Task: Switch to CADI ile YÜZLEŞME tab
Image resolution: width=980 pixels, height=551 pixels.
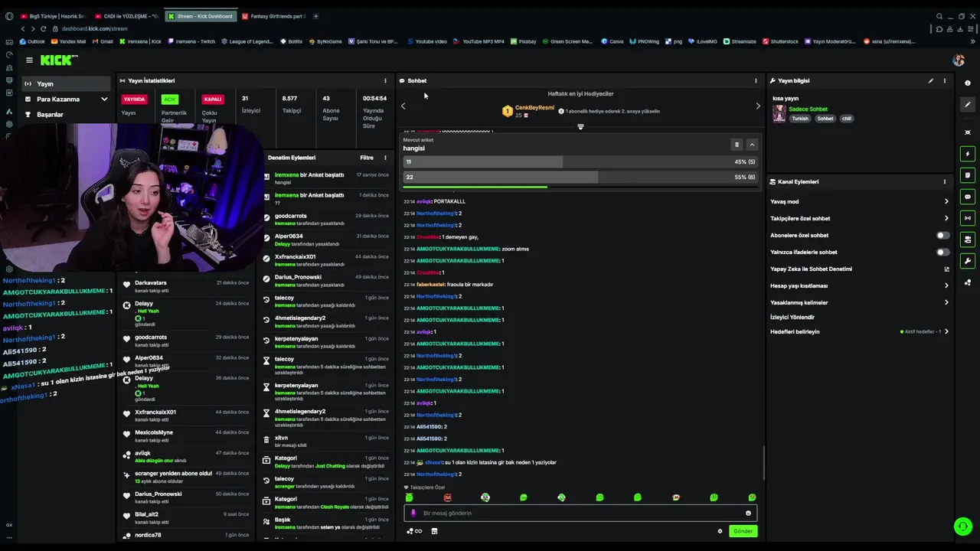Action: (128, 16)
